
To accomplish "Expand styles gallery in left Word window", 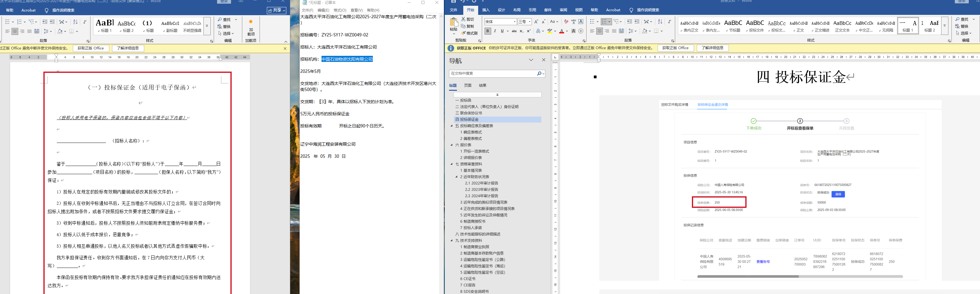I will pyautogui.click(x=207, y=26).
